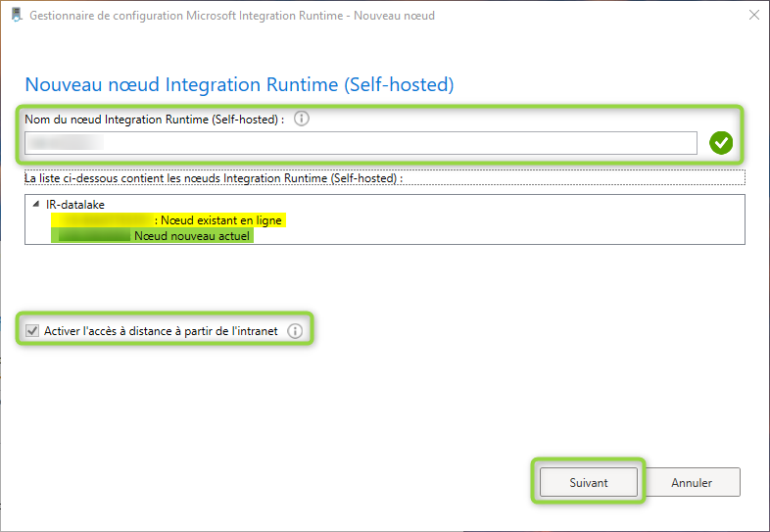Click the Suivant button
Screen dimensions: 770x532
point(589,482)
